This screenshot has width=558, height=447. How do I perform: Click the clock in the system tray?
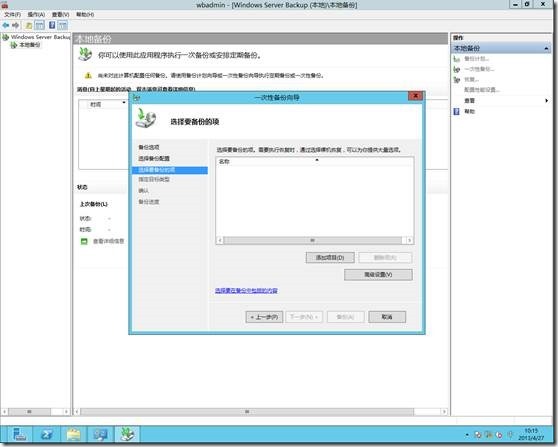531,434
